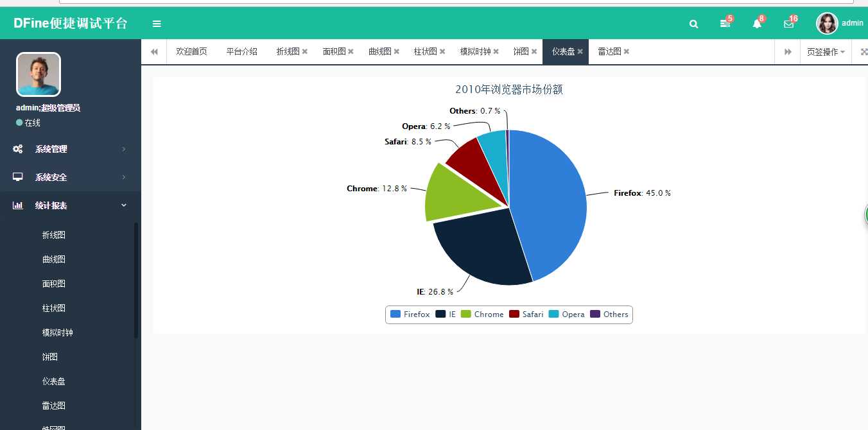Expand 系统安全 menu

(x=71, y=177)
